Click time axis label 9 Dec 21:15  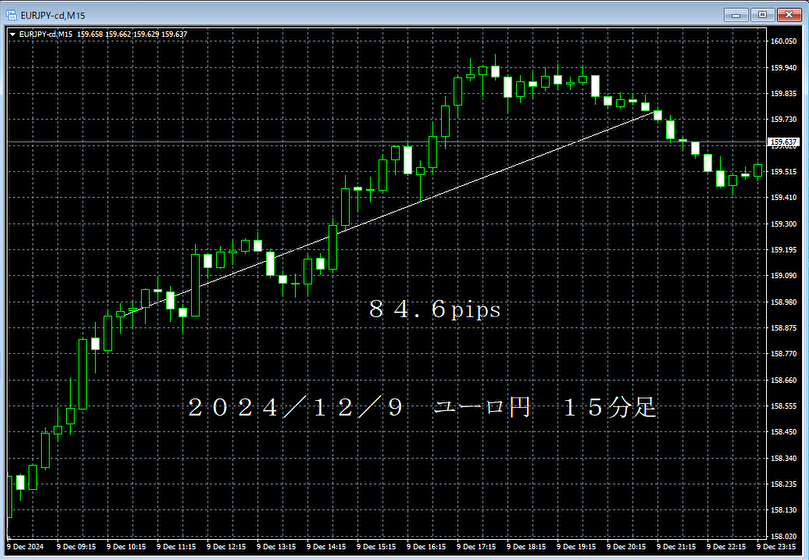tap(676, 547)
